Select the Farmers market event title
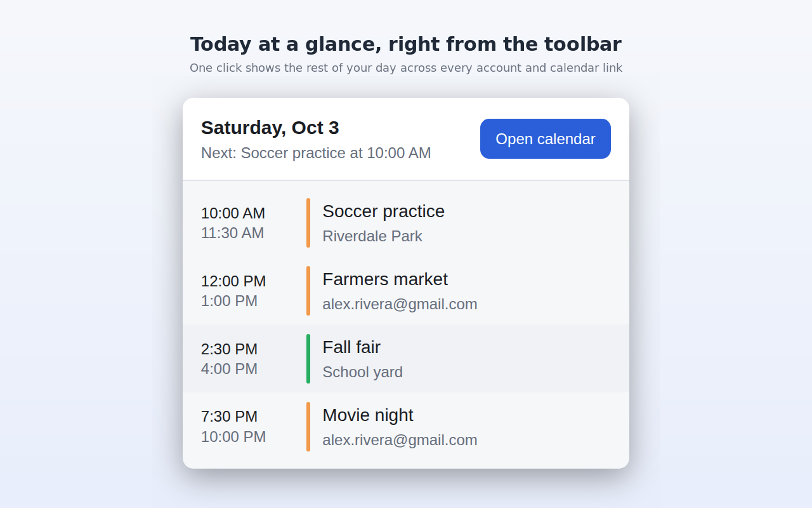Screen dimensions: 812x508 [x=385, y=279]
